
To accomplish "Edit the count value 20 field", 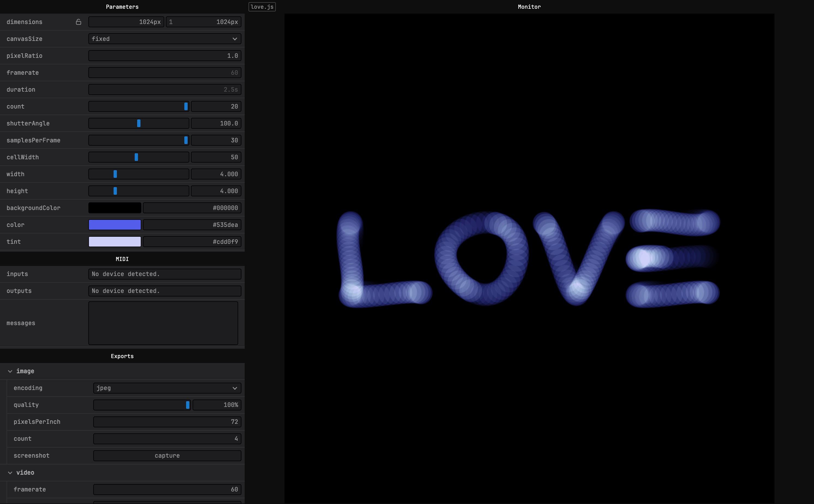I will (216, 107).
